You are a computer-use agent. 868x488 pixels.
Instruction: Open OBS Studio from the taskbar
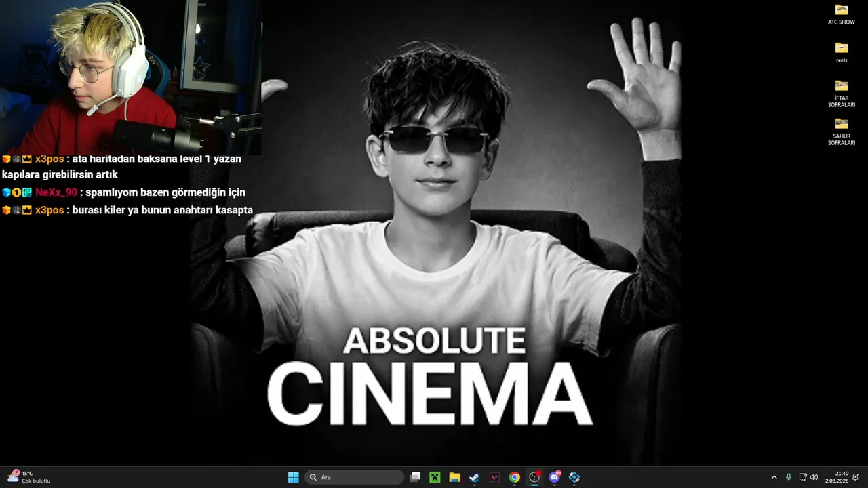click(534, 477)
